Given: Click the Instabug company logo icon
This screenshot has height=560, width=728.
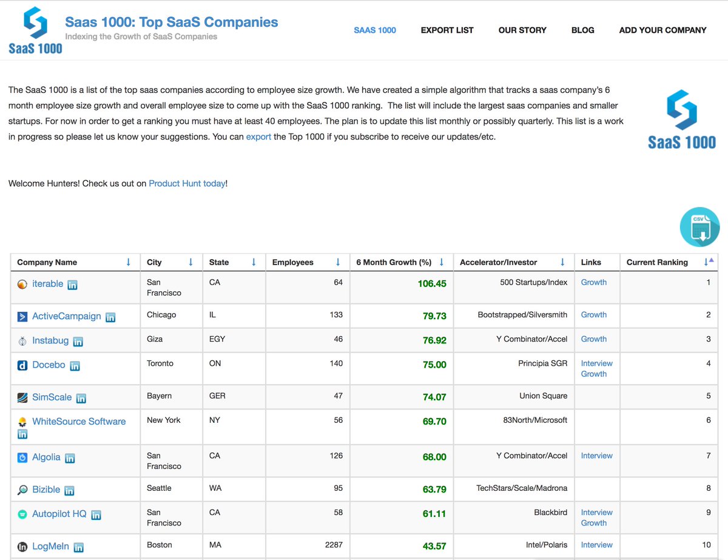Looking at the screenshot, I should [x=22, y=341].
